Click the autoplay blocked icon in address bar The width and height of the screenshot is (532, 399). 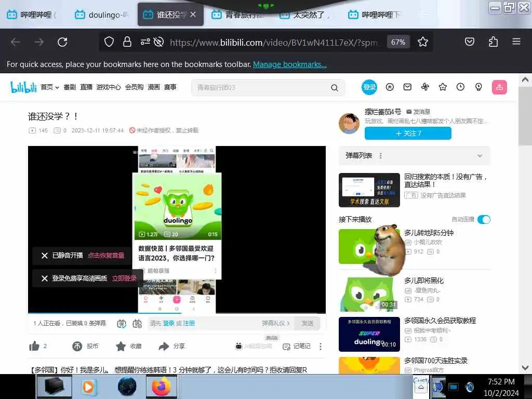tap(159, 42)
